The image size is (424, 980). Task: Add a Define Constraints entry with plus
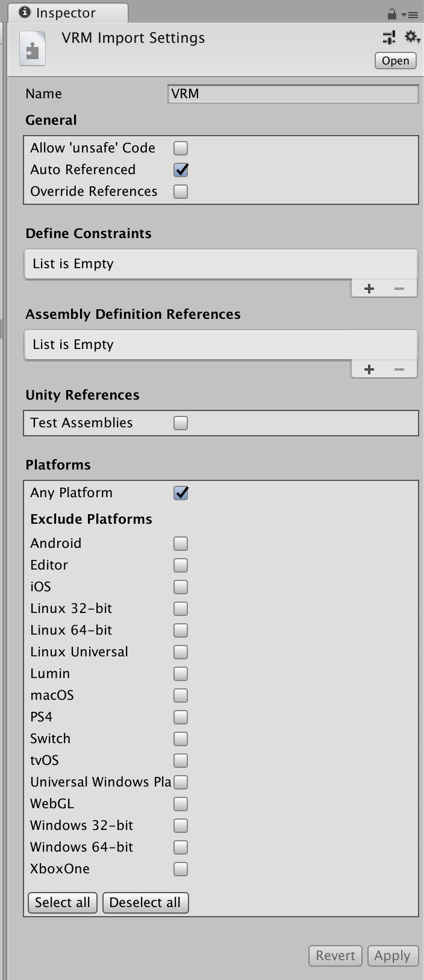369,289
